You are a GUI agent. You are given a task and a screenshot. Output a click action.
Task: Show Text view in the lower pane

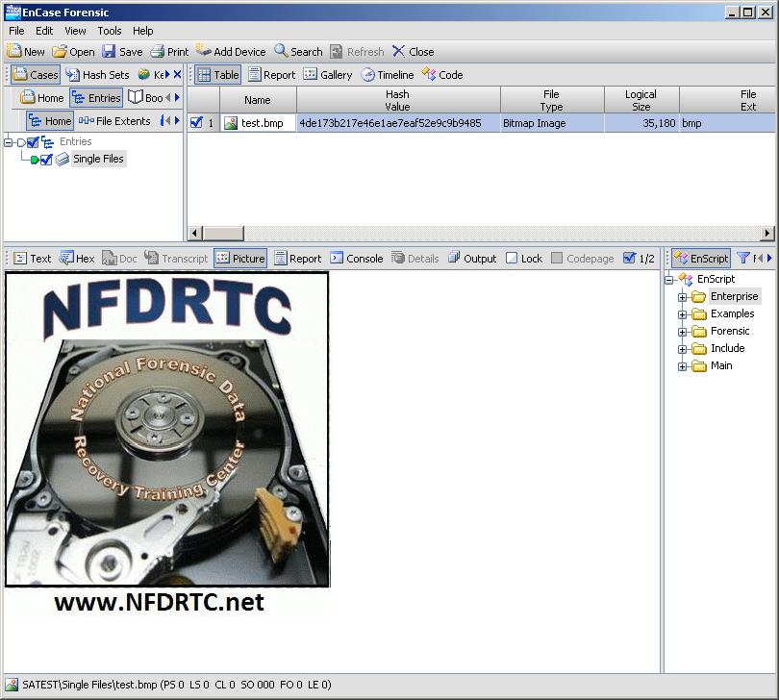tap(33, 259)
